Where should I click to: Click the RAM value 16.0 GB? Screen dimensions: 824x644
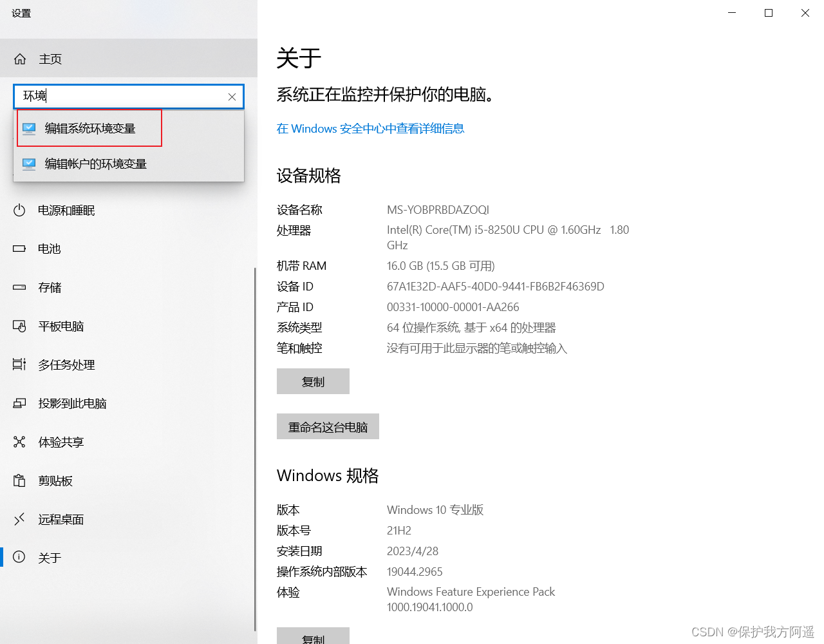441,266
